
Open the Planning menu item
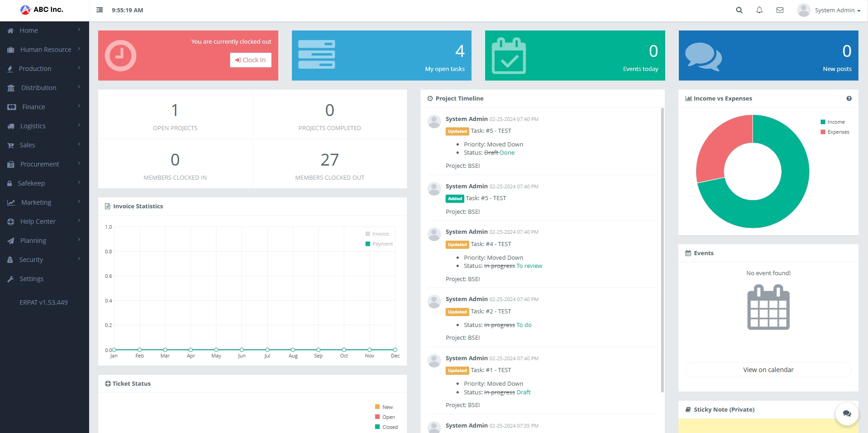[45, 241]
